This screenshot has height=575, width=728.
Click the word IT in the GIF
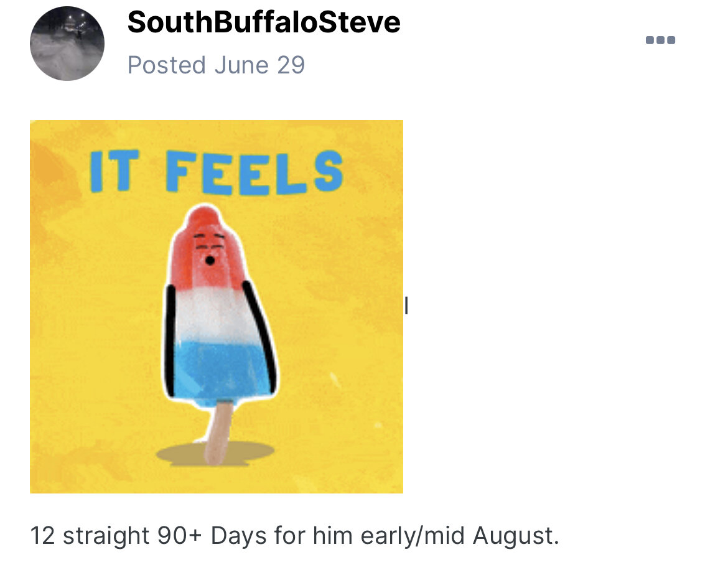point(114,171)
